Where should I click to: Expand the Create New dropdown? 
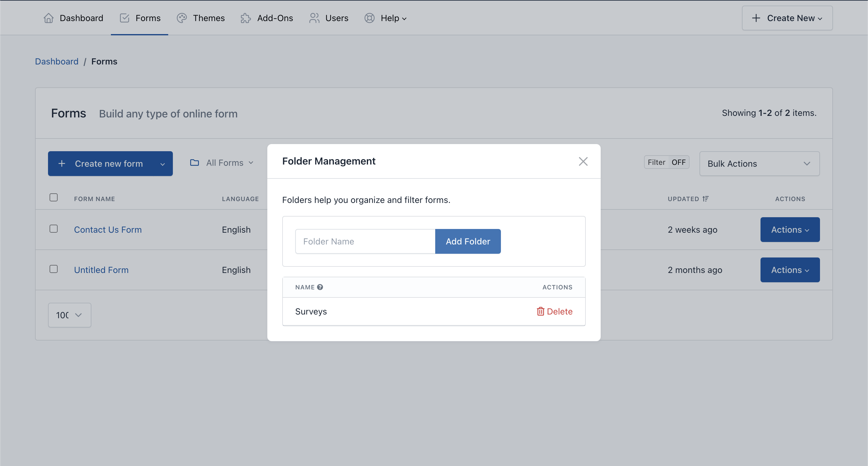coord(787,18)
